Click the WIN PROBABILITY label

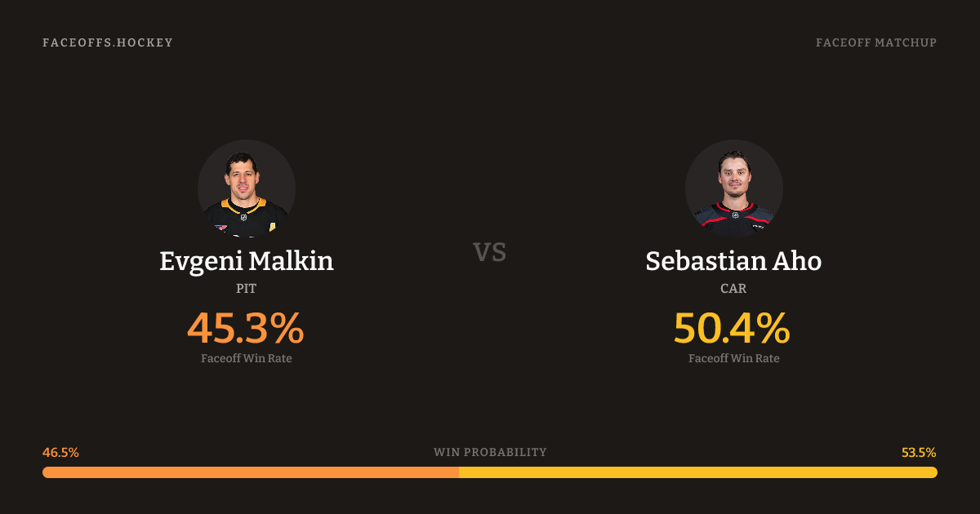[490, 452]
